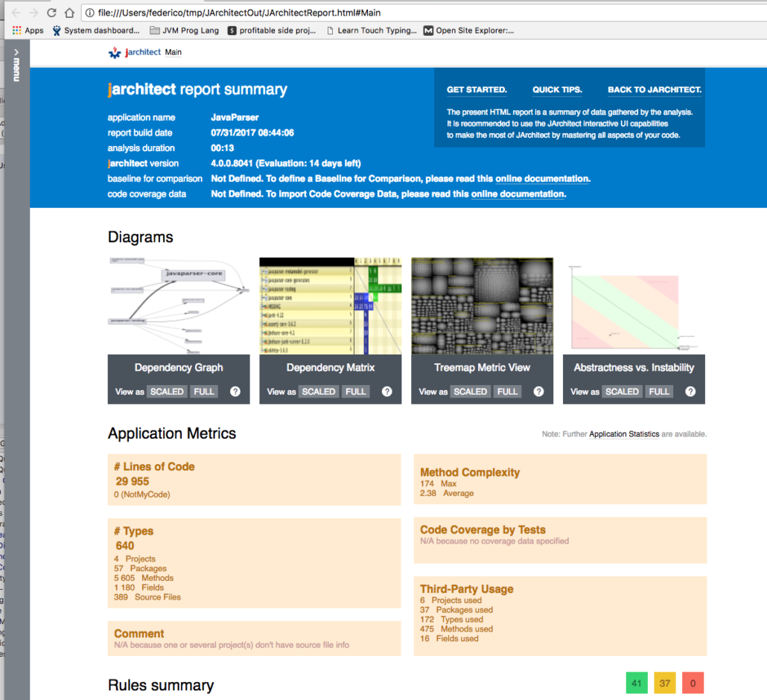Screen dimensions: 767x700
Task: Switch Dependency Graph view to FULL
Action: pos(203,391)
